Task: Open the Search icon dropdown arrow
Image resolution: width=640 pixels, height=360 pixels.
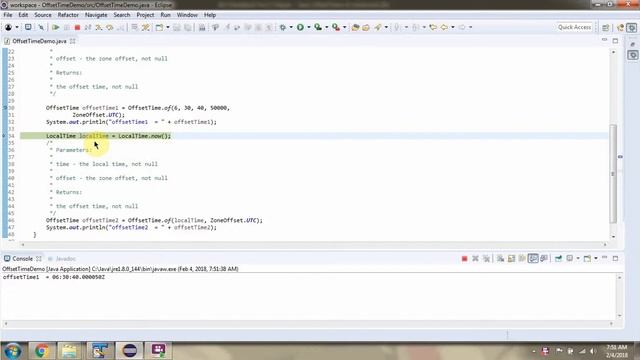Action: click(x=386, y=27)
